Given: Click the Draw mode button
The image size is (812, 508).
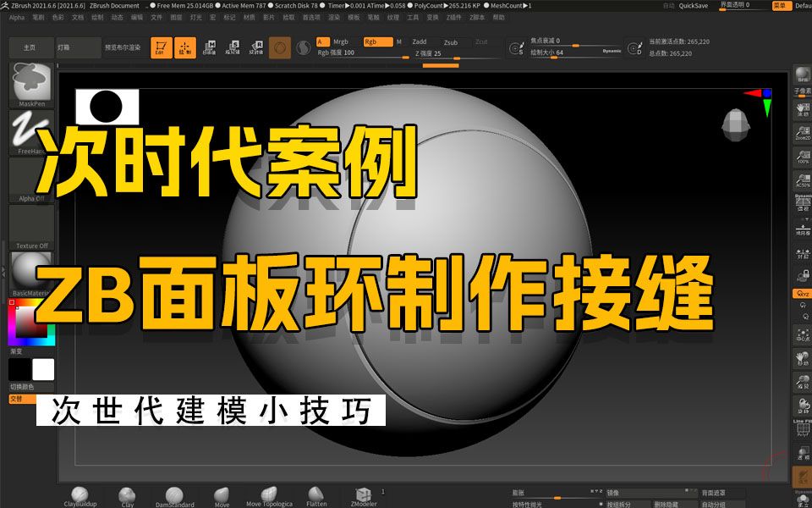Looking at the screenshot, I should (x=184, y=48).
